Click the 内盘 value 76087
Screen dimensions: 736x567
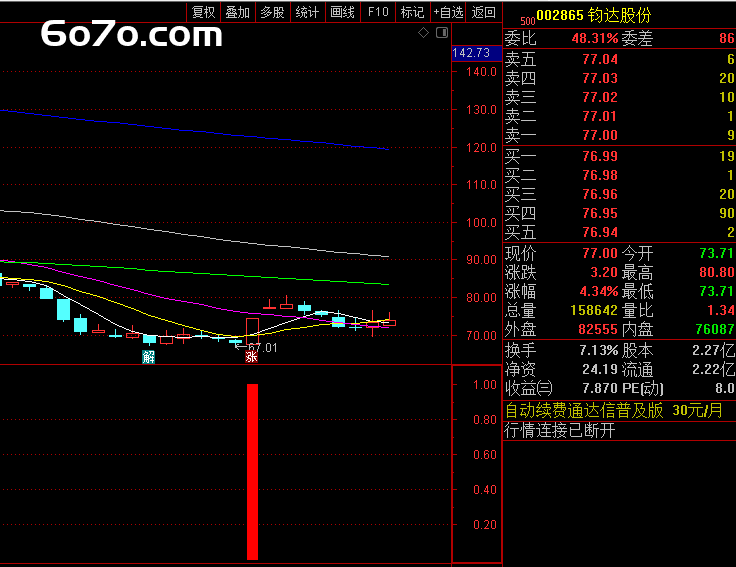(x=715, y=329)
